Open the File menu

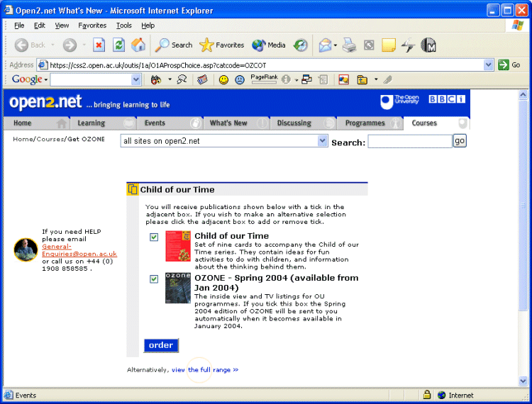click(19, 26)
